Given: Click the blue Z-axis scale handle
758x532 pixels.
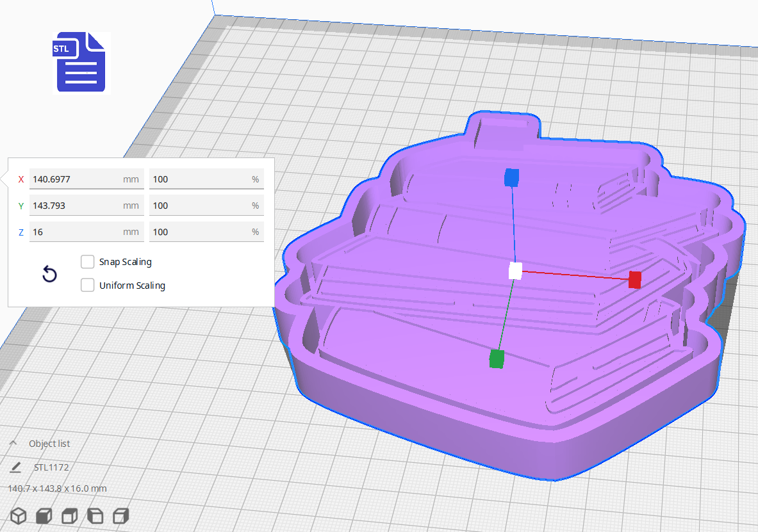Looking at the screenshot, I should point(511,179).
